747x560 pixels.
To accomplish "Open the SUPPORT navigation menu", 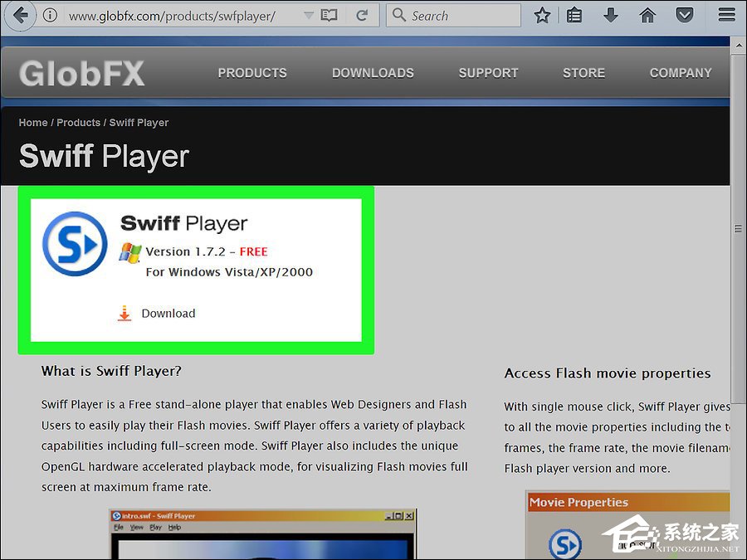I will 488,73.
